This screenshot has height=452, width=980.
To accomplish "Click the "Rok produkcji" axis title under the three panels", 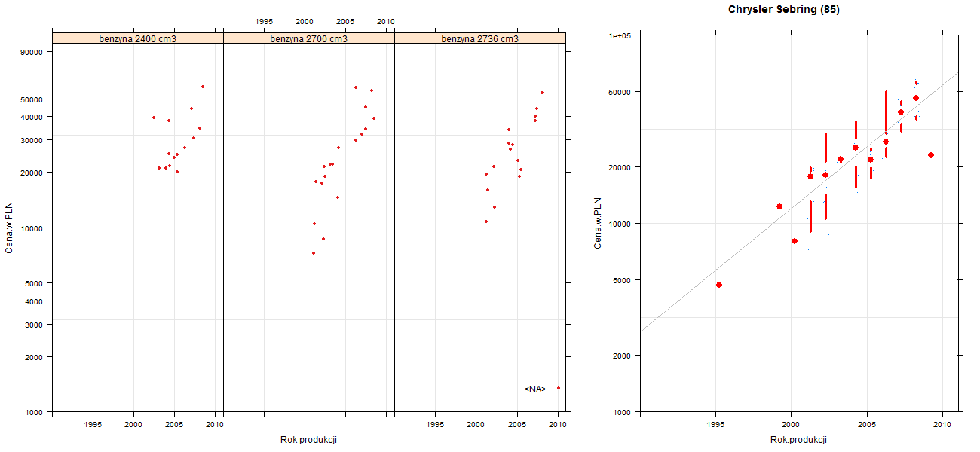I will point(308,439).
